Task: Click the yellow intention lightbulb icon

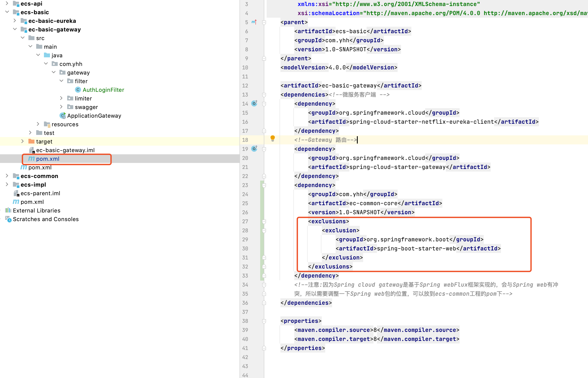Action: [x=272, y=138]
